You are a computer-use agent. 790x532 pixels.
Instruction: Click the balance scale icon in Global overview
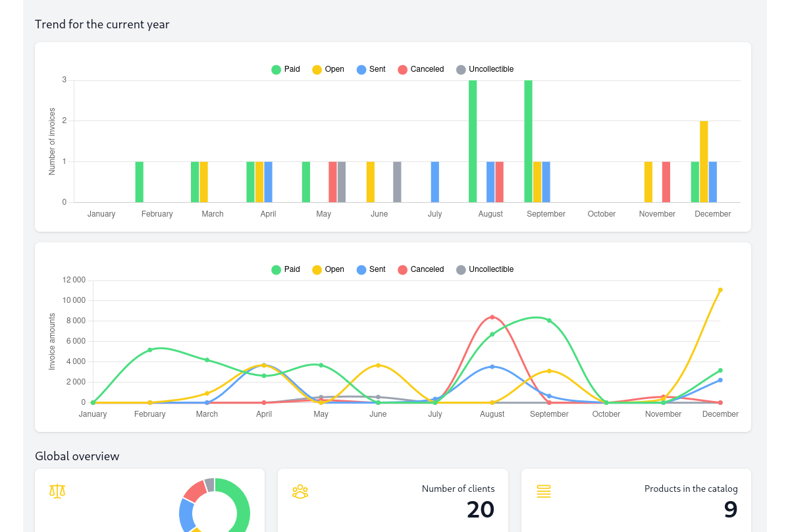pos(57,491)
